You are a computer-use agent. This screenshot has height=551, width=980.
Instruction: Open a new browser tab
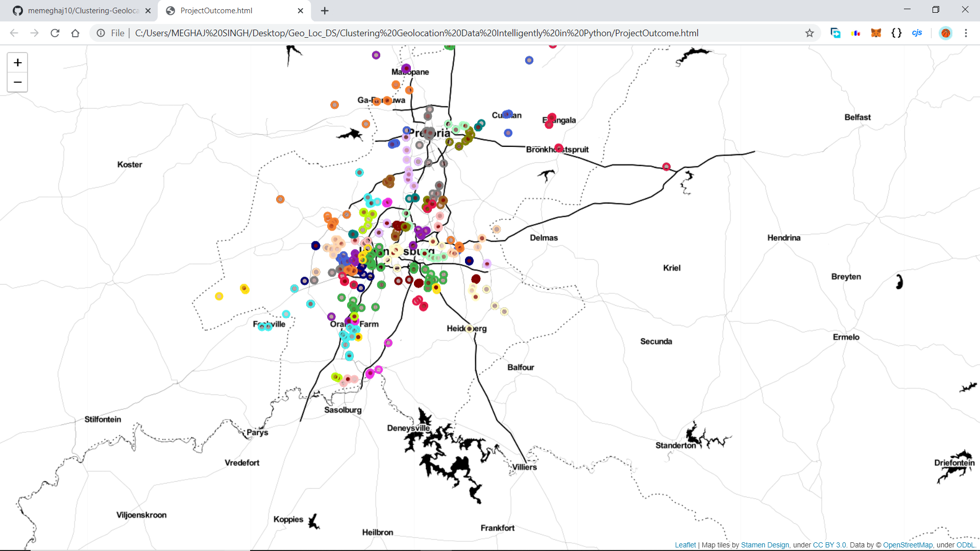pos(325,11)
